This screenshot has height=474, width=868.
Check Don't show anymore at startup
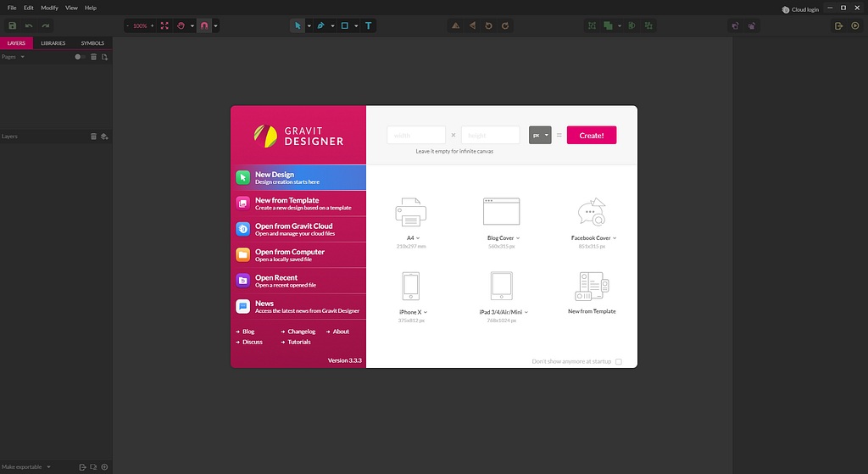click(x=618, y=361)
